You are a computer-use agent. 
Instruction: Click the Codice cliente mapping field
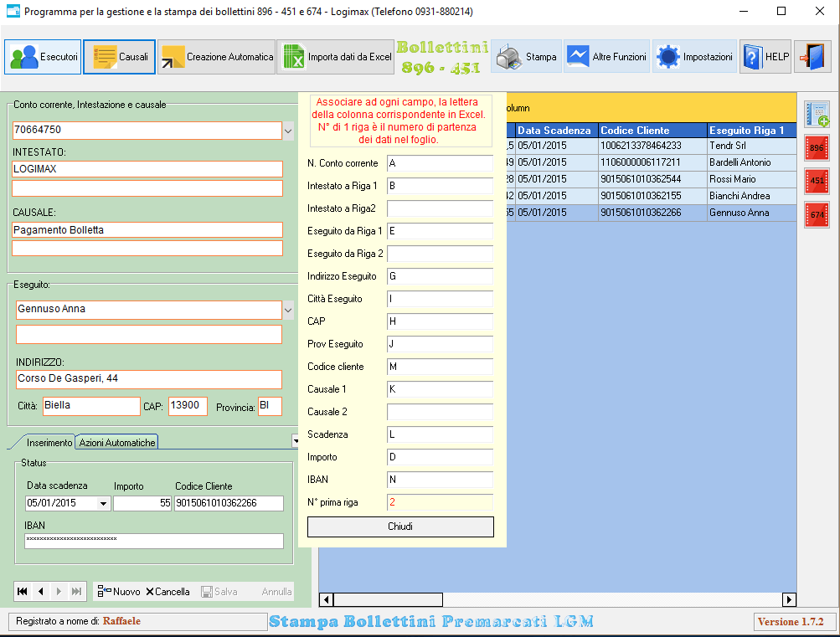click(440, 367)
